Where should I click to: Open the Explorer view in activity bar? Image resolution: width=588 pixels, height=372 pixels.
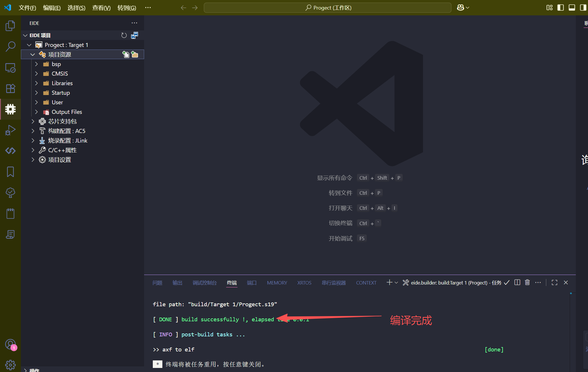(10, 25)
